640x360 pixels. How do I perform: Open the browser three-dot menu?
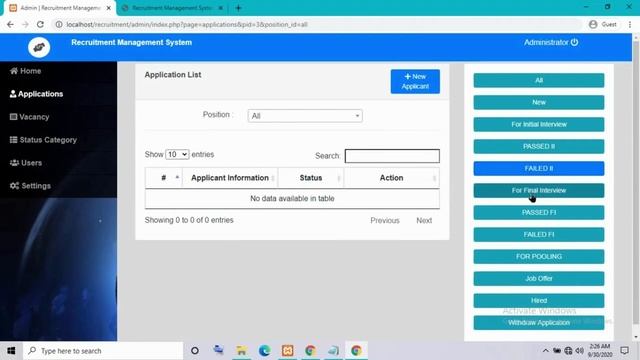click(630, 24)
